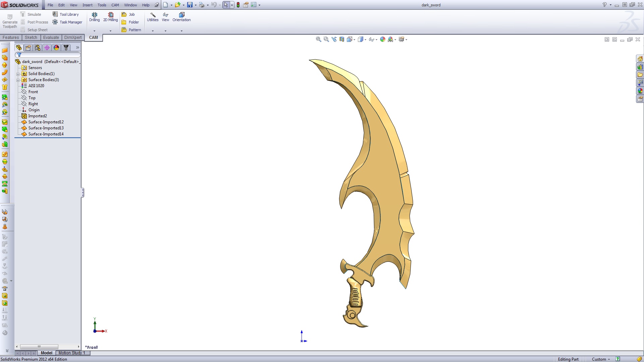The image size is (644, 362).
Task: Open the SolidWorks Resources home icon
Action: 640,59
